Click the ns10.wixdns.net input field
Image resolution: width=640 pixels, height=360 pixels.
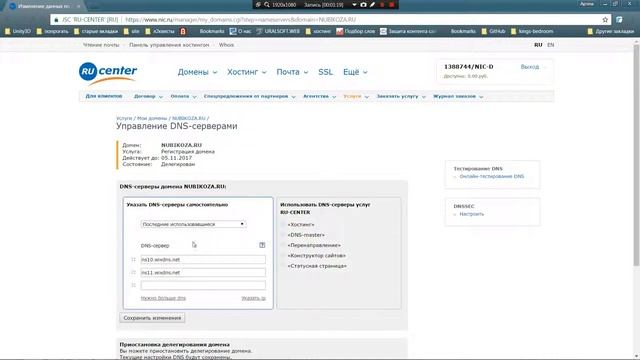coord(203,259)
